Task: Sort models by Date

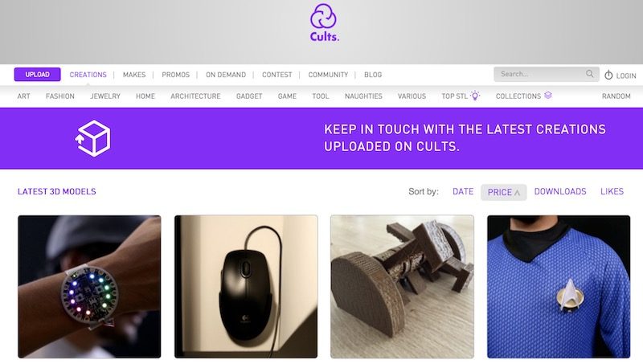Action: [x=463, y=191]
